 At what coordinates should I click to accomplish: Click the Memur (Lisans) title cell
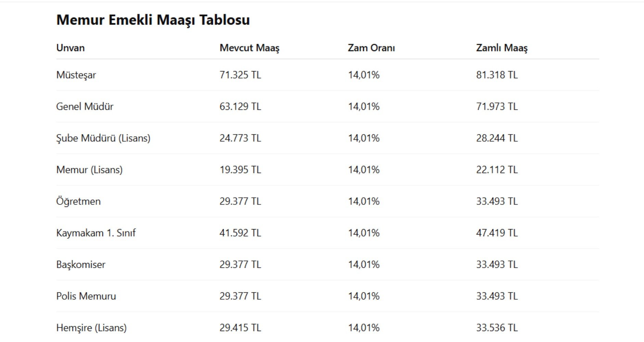coord(89,170)
